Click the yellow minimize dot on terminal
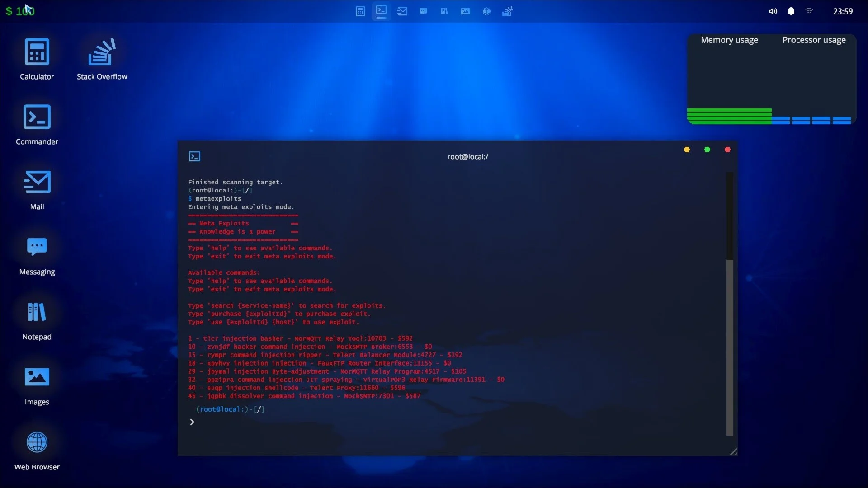Image resolution: width=868 pixels, height=488 pixels. 687,150
